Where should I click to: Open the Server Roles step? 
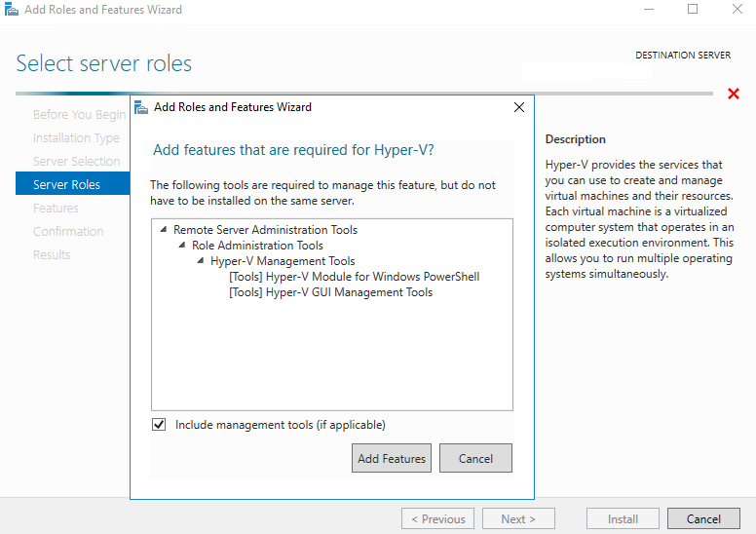66,184
